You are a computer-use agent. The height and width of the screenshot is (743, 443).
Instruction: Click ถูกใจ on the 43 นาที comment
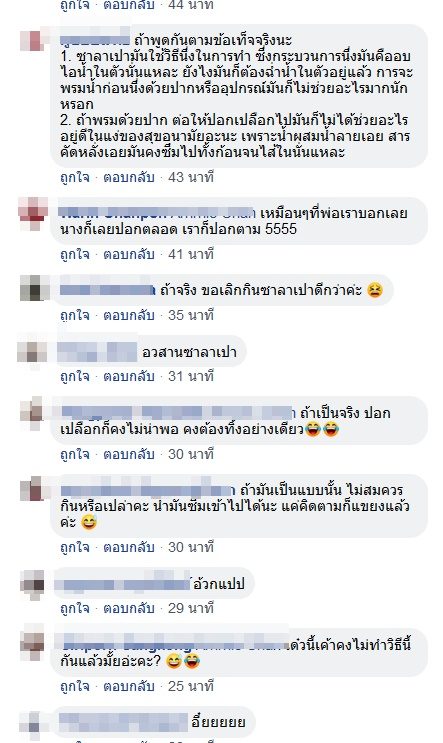pyautogui.click(x=74, y=177)
